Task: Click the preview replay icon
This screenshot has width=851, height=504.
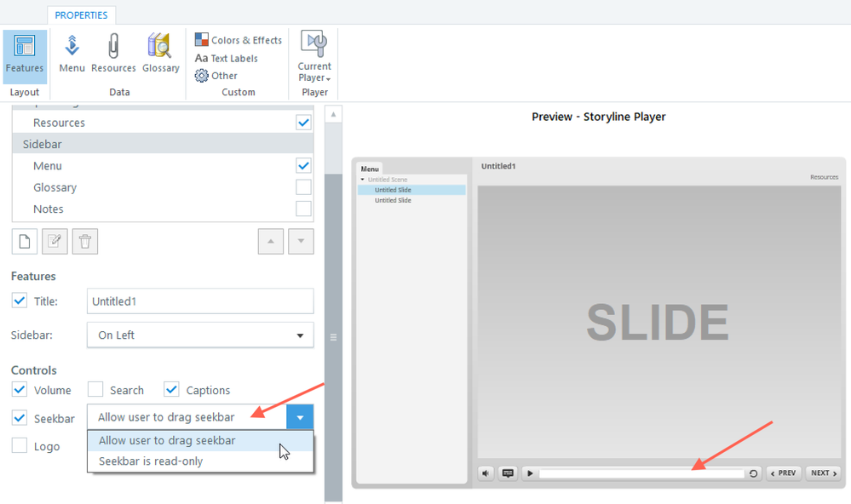Action: pos(753,473)
